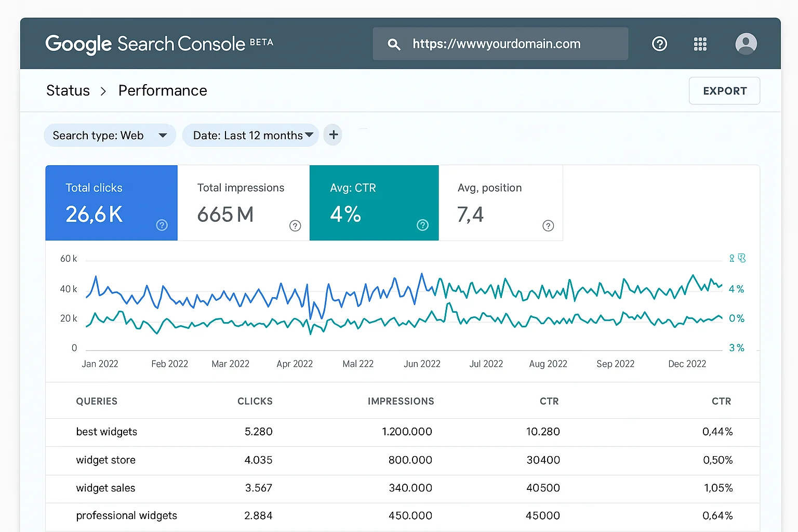Select the Performance breadcrumb item

(x=163, y=90)
